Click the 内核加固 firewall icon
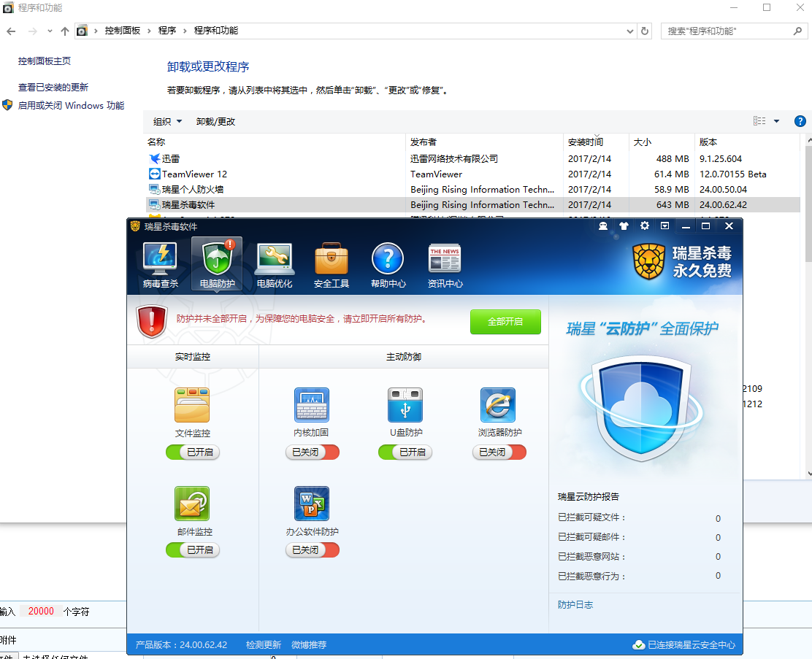The height and width of the screenshot is (659, 812). [312, 405]
